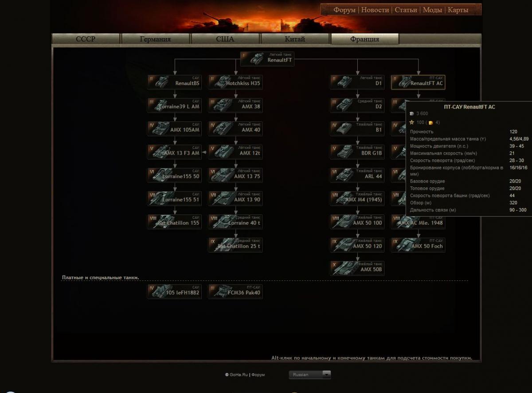Select the AMX 13 90 tank
532x393 pixels.
pos(235,198)
